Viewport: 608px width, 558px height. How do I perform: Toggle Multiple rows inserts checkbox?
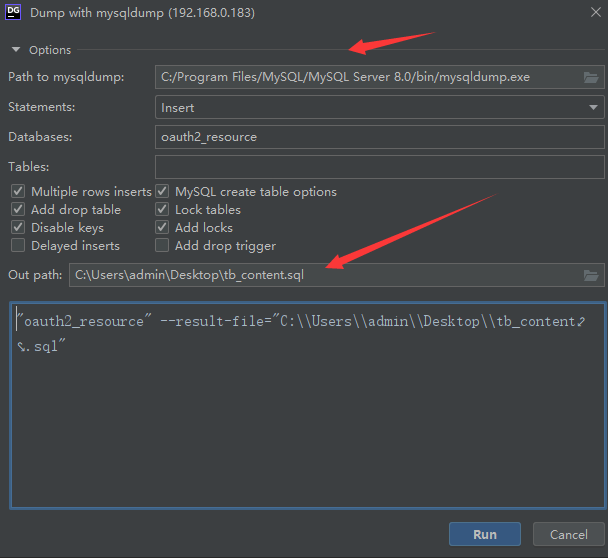tap(18, 191)
